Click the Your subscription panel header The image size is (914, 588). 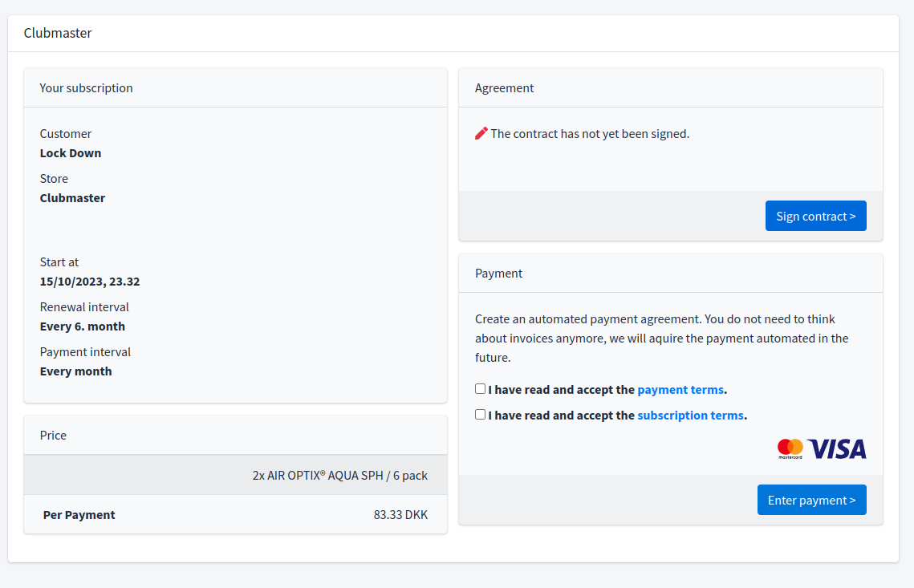coord(87,88)
